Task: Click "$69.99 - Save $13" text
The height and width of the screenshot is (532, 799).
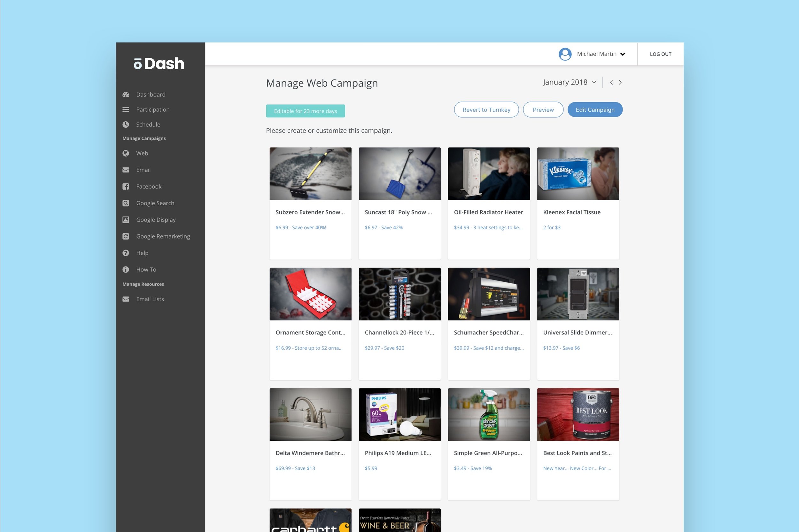Action: [x=295, y=468]
